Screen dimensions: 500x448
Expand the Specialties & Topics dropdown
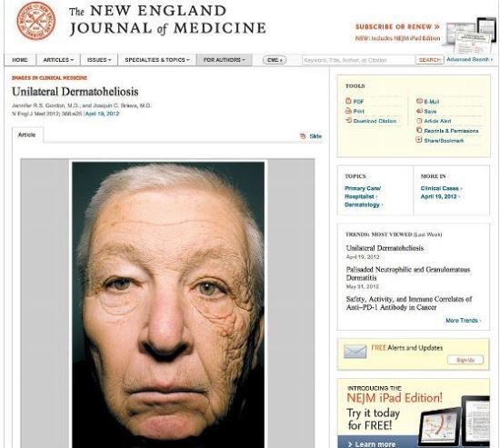coord(157,60)
